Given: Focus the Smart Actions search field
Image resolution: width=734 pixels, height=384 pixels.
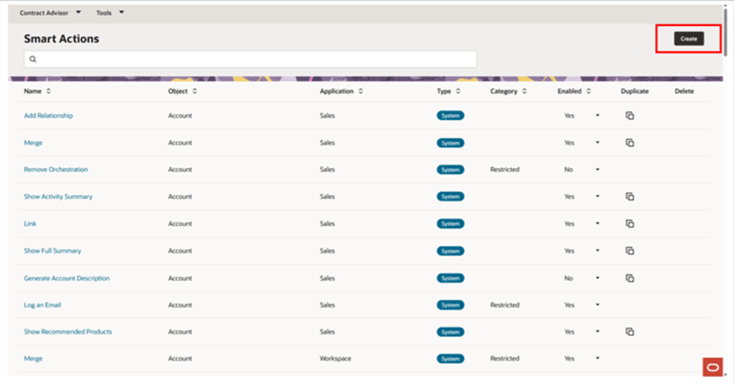Looking at the screenshot, I should click(x=250, y=59).
